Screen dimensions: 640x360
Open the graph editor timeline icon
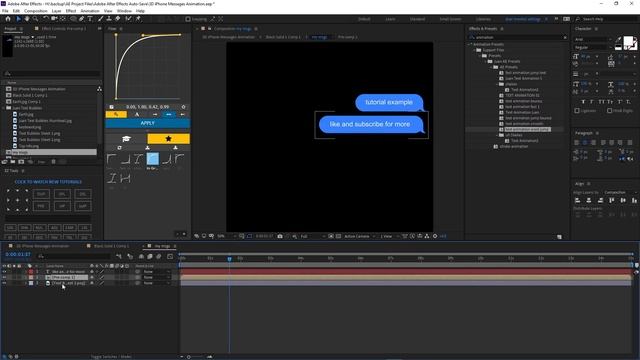[x=170, y=256]
